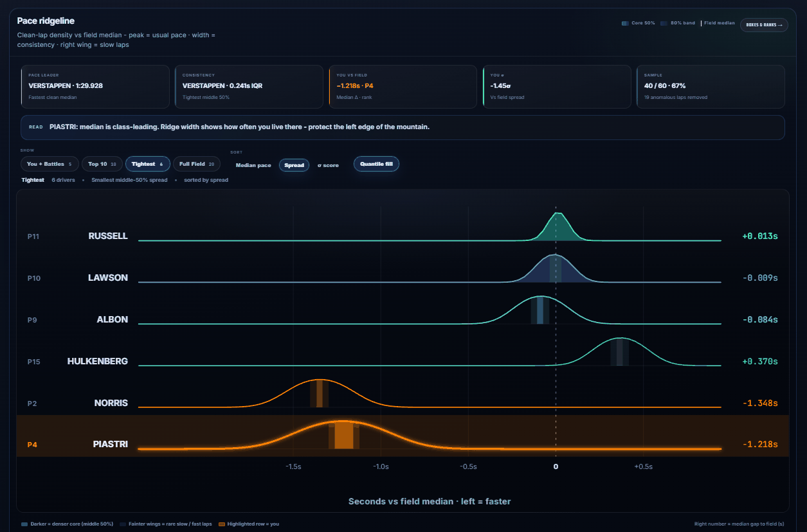Click the Pace ridgeline title
The image size is (807, 532).
pyautogui.click(x=46, y=21)
